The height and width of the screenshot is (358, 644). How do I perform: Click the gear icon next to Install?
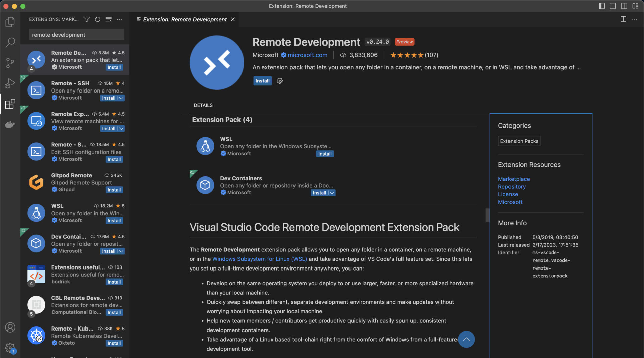click(x=280, y=81)
